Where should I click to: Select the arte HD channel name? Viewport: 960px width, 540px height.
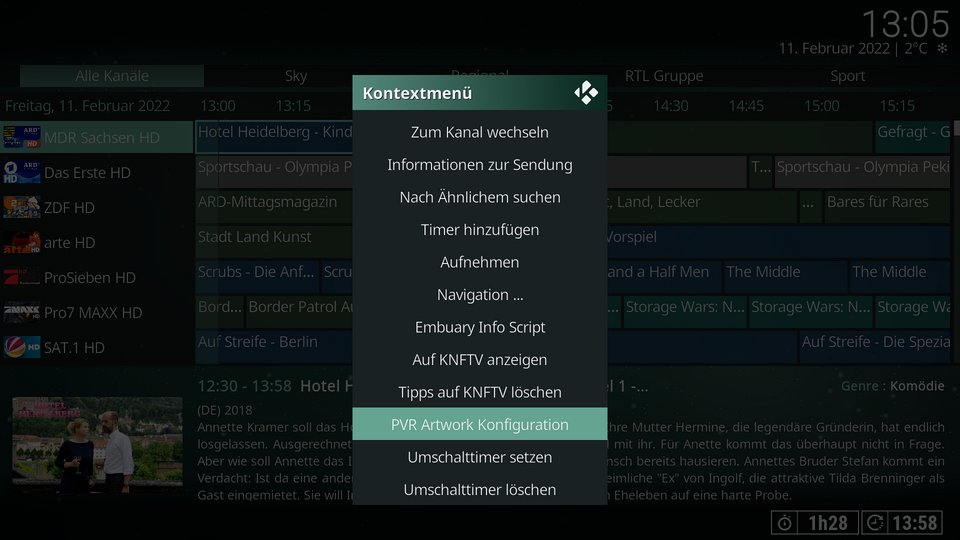pyautogui.click(x=70, y=242)
